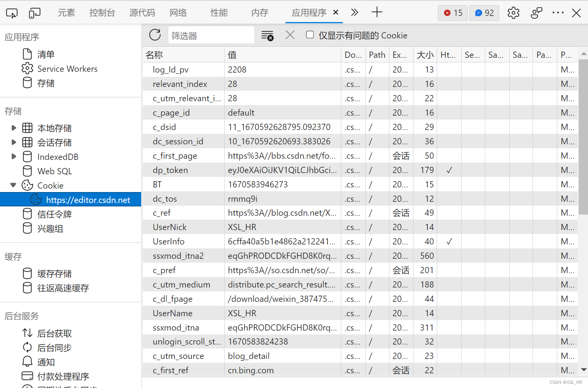The image size is (588, 388).
Task: Refresh the cookie table
Action: [x=155, y=35]
